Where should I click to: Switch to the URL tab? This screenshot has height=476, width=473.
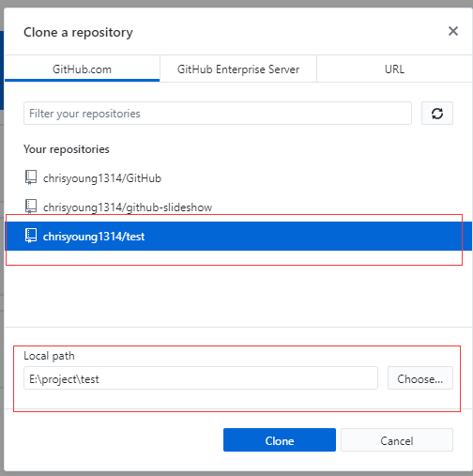click(394, 69)
